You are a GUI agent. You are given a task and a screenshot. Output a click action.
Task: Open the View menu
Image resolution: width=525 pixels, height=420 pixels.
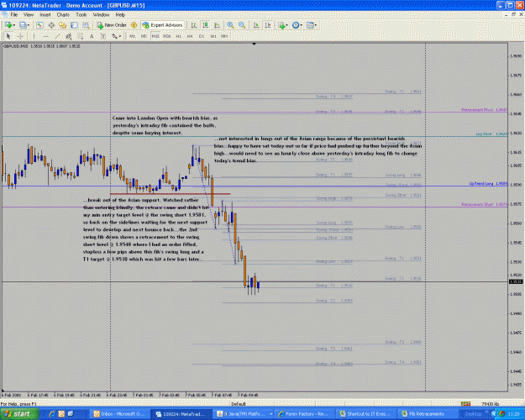click(x=29, y=15)
